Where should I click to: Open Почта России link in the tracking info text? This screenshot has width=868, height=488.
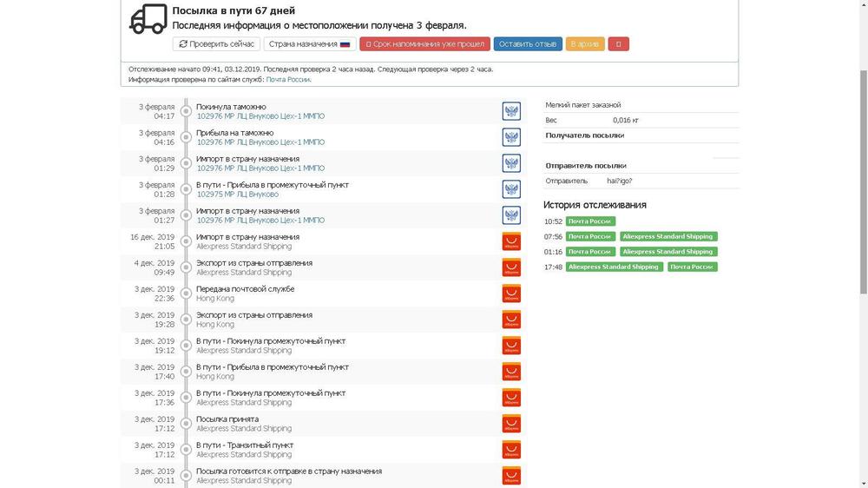[287, 80]
